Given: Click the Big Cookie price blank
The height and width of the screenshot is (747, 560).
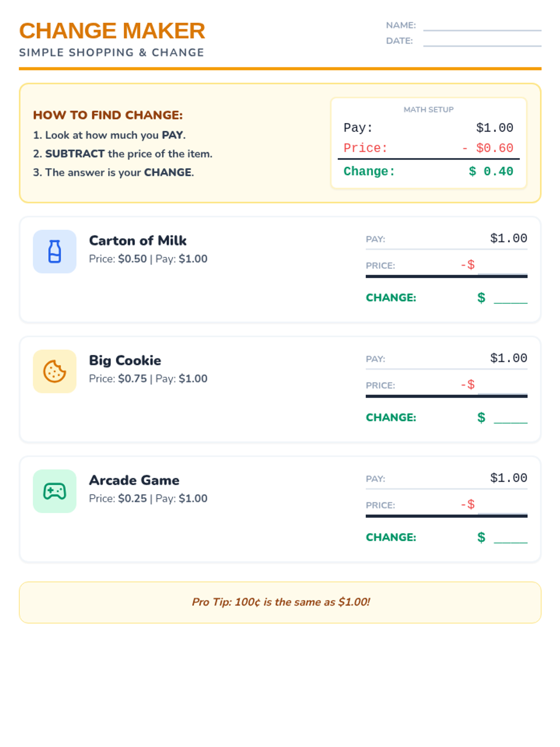Looking at the screenshot, I should [x=503, y=386].
